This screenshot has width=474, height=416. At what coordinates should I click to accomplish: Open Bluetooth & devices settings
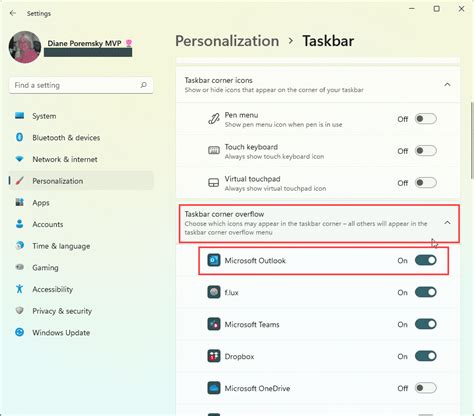click(81, 138)
